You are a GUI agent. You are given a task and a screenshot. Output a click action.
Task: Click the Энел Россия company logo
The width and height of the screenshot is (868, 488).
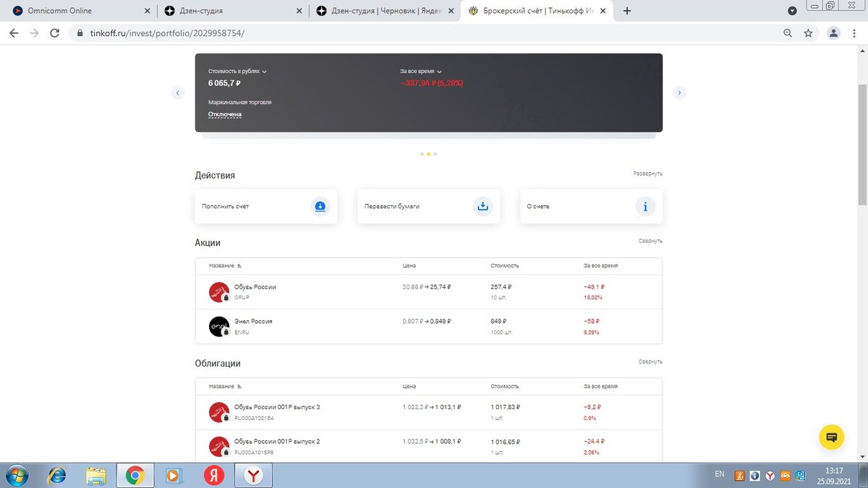[219, 327]
